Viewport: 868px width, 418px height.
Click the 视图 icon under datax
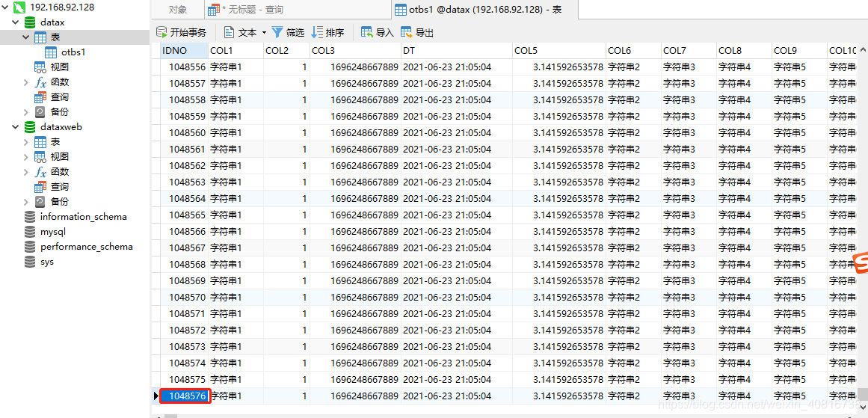(40, 67)
